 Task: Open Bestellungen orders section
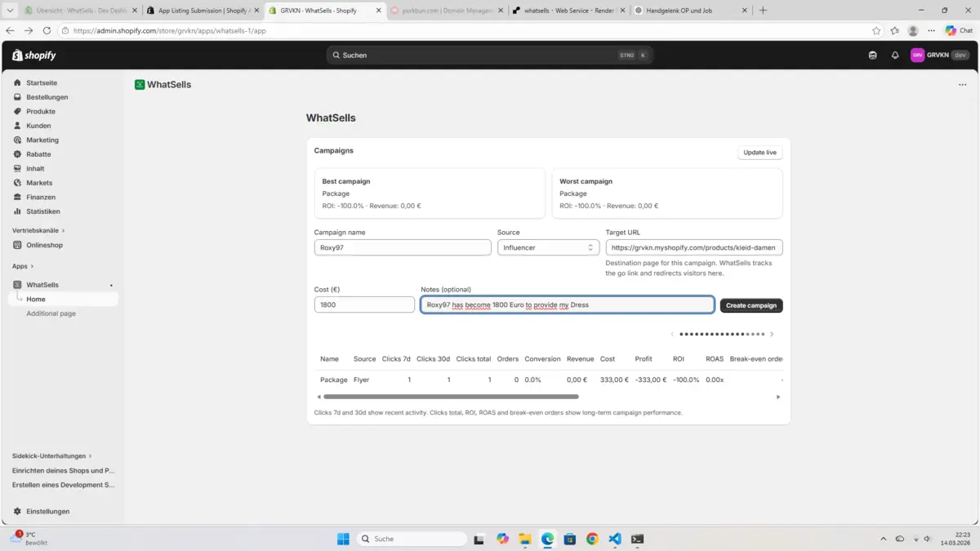(x=47, y=97)
